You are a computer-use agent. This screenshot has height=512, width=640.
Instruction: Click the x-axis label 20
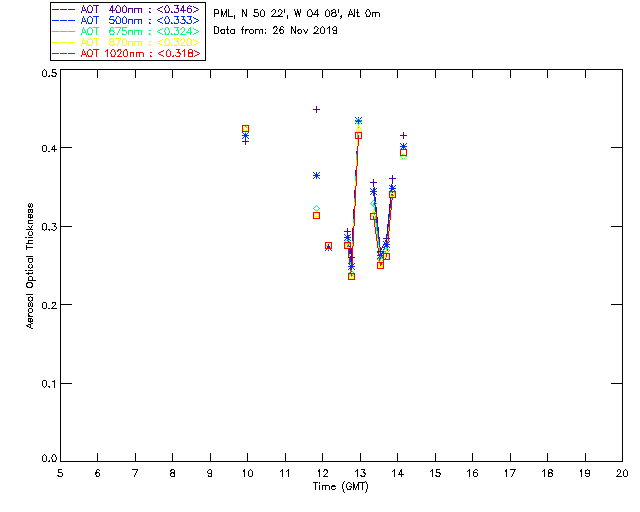622,473
